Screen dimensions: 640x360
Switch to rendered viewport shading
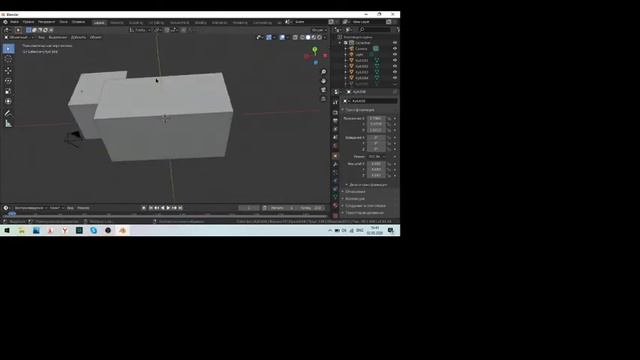coord(320,37)
